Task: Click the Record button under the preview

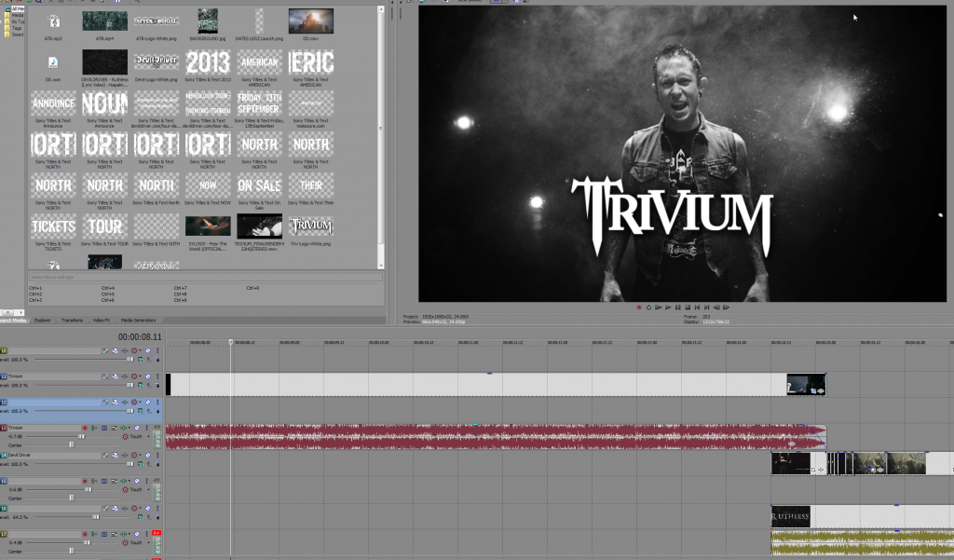Action: coord(639,307)
